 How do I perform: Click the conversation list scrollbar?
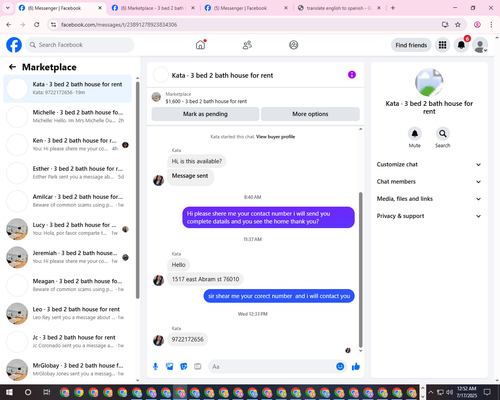[x=138, y=190]
